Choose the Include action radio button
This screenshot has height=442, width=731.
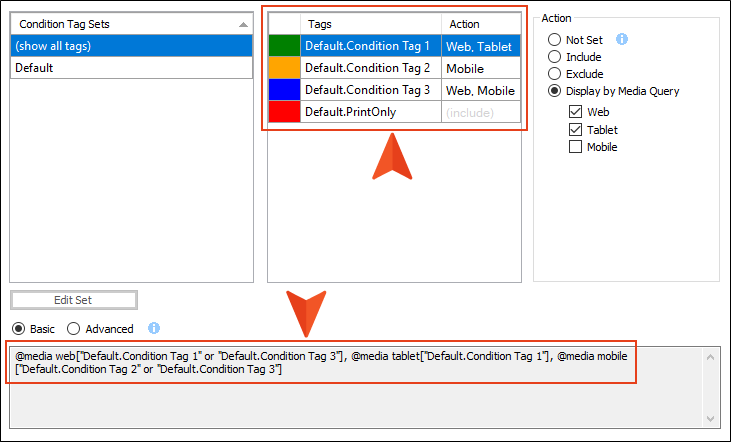click(x=554, y=57)
